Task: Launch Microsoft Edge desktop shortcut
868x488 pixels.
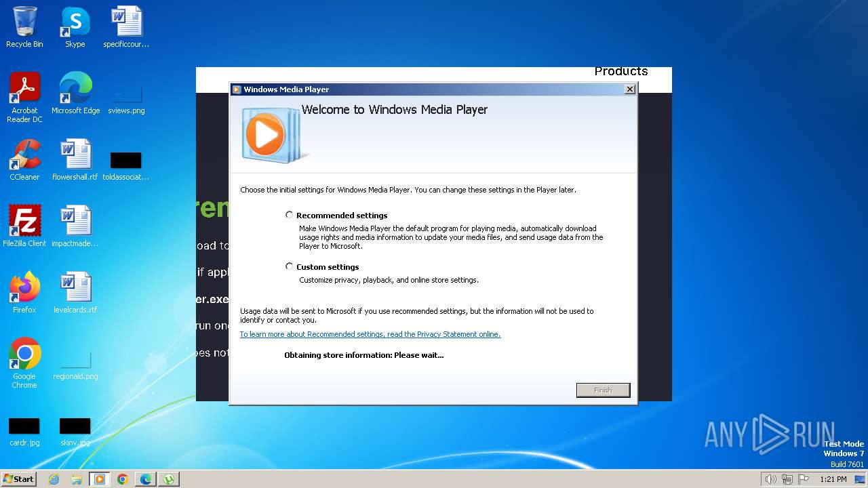Action: [x=75, y=93]
